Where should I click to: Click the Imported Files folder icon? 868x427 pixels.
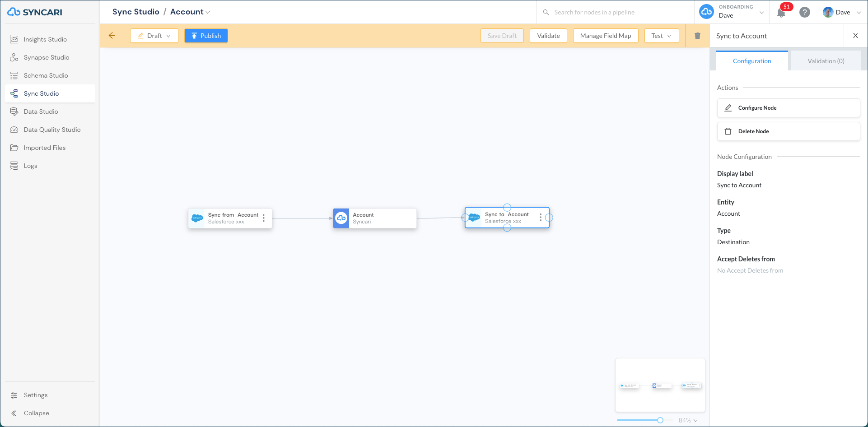click(14, 148)
